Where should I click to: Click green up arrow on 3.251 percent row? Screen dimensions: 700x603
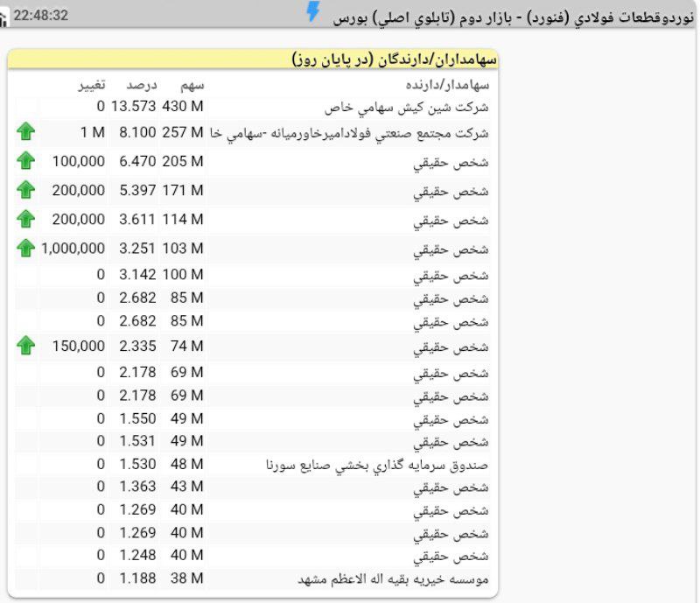click(26, 249)
